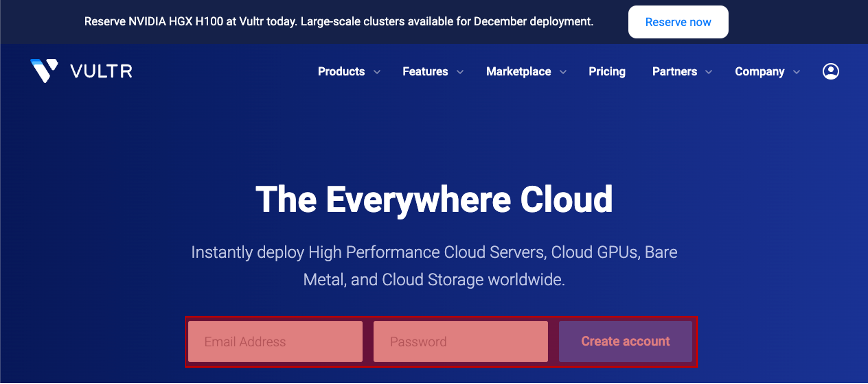The image size is (868, 384).
Task: Go to the Pricing page
Action: 607,71
